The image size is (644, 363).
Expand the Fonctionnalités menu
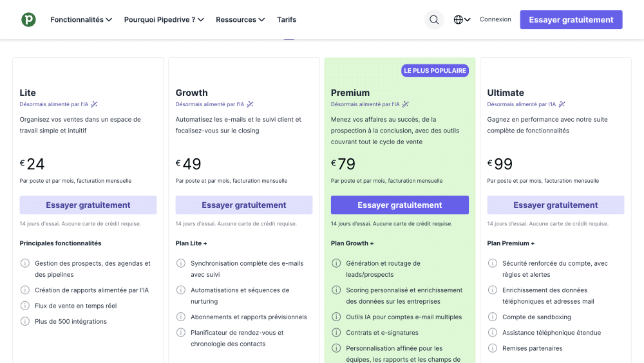click(81, 20)
